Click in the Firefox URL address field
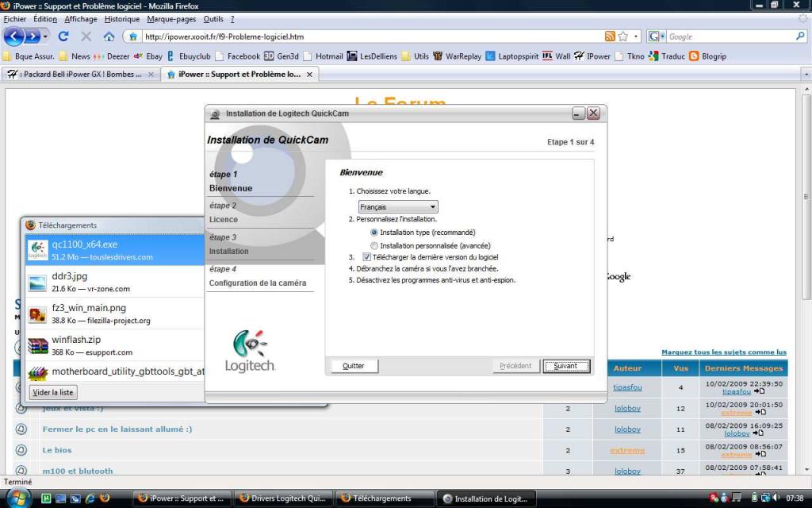 [x=373, y=37]
